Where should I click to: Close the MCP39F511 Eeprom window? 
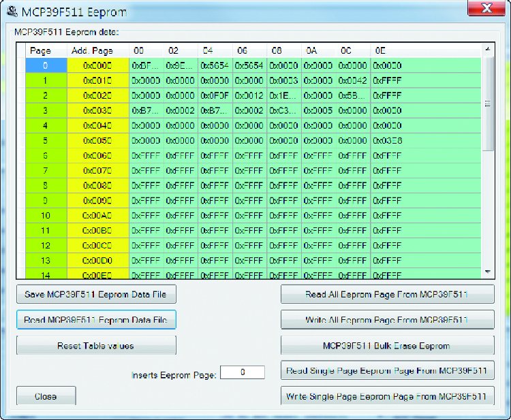(486, 7)
